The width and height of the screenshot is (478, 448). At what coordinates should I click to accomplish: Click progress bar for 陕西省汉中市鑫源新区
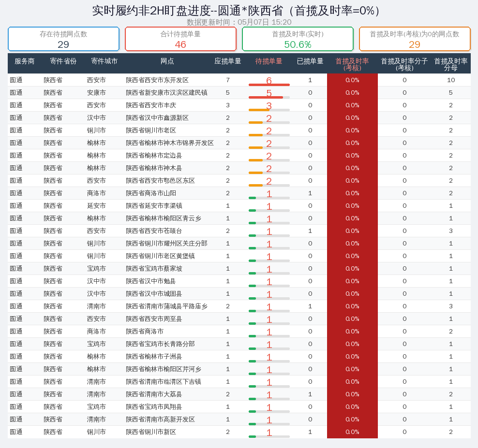click(x=269, y=122)
